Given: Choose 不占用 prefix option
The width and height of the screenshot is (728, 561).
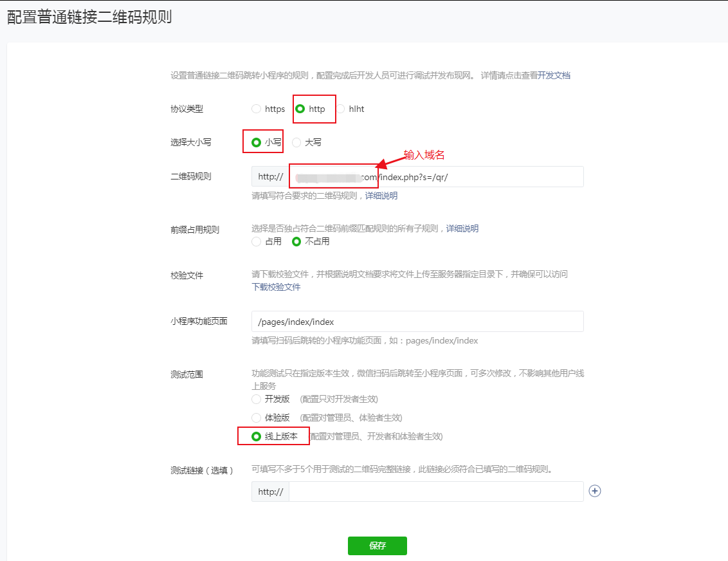Looking at the screenshot, I should (296, 241).
